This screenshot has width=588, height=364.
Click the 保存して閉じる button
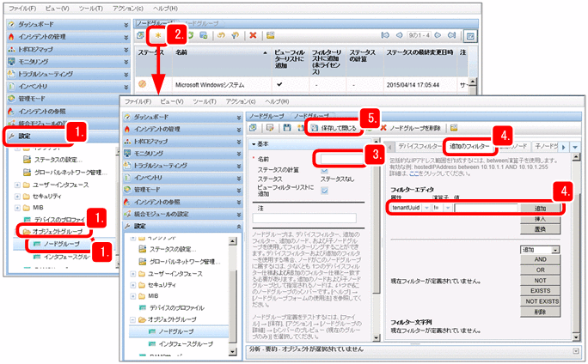(x=334, y=128)
